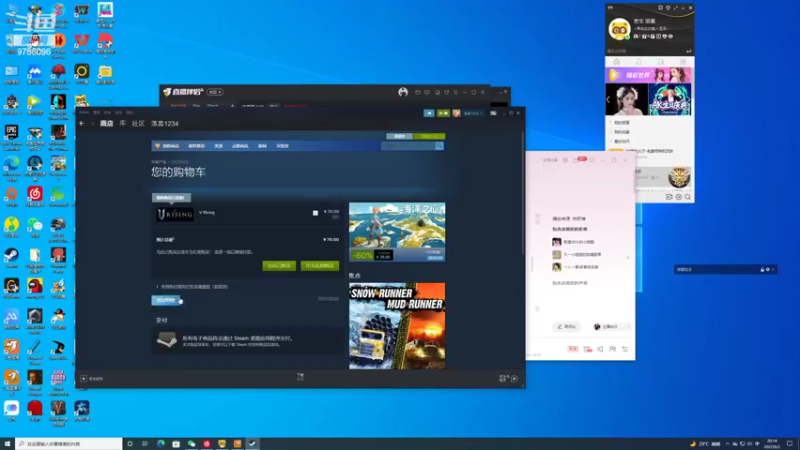Click the YY owl profile avatar
The width and height of the screenshot is (800, 450).
(619, 29)
